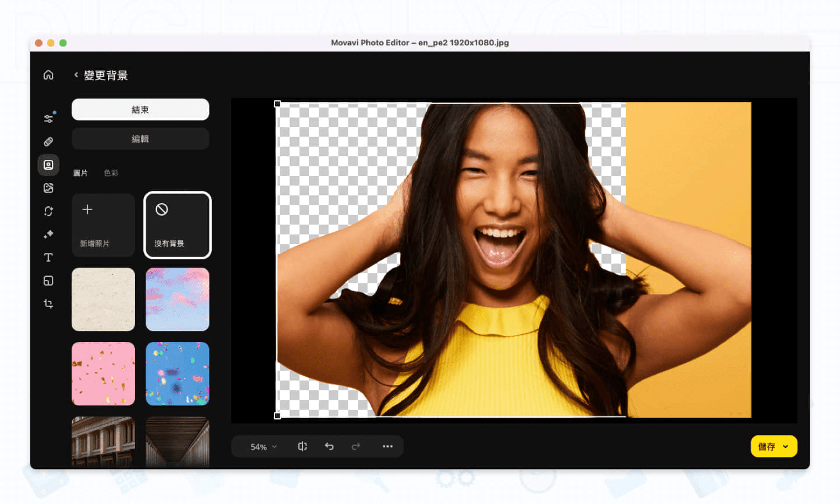
Task: Click the before/after comparison icon
Action: point(302,446)
